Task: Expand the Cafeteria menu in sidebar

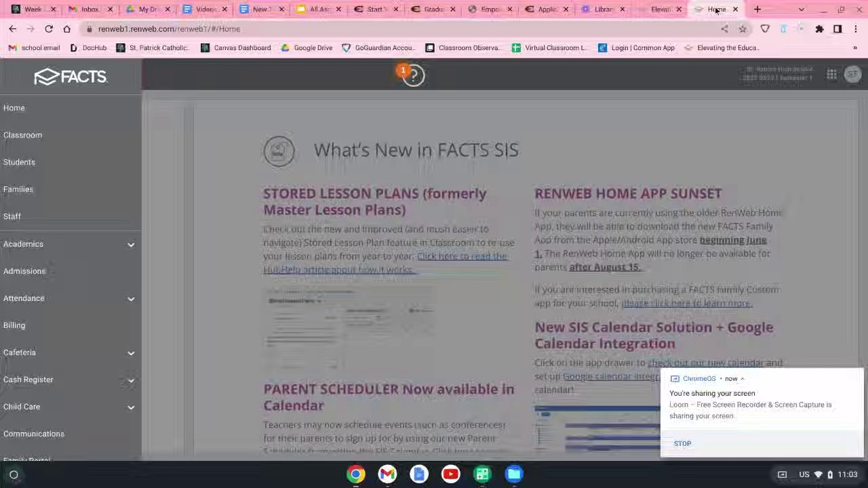Action: coord(131,352)
